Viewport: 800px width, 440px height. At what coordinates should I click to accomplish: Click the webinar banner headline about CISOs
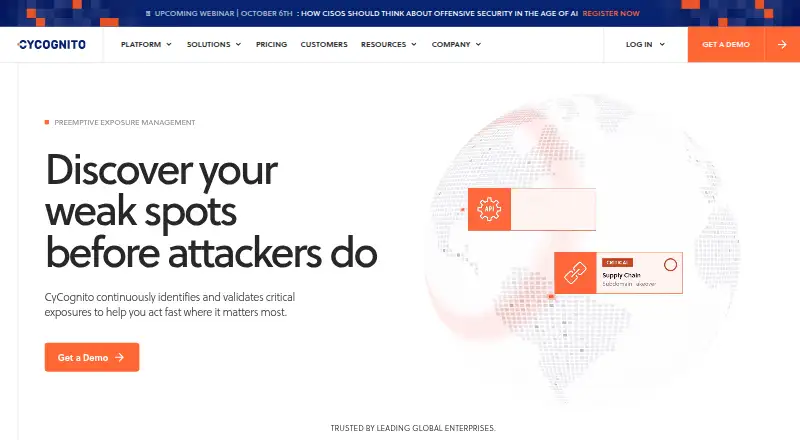(x=439, y=13)
